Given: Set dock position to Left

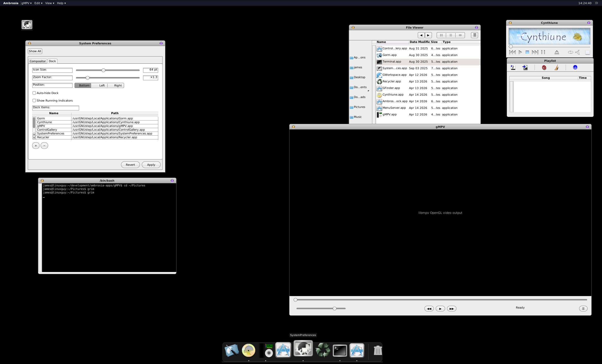Looking at the screenshot, I should point(102,85).
